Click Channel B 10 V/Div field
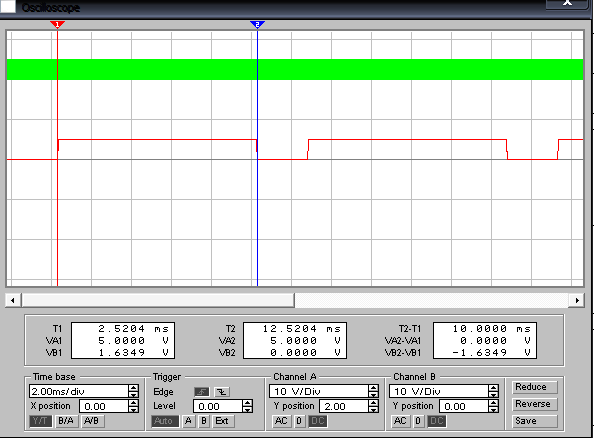 tap(439, 391)
